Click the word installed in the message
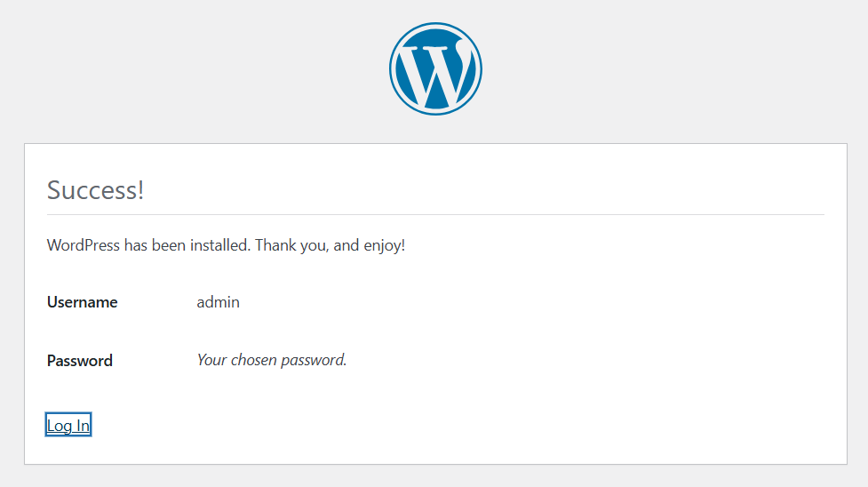 (219, 244)
